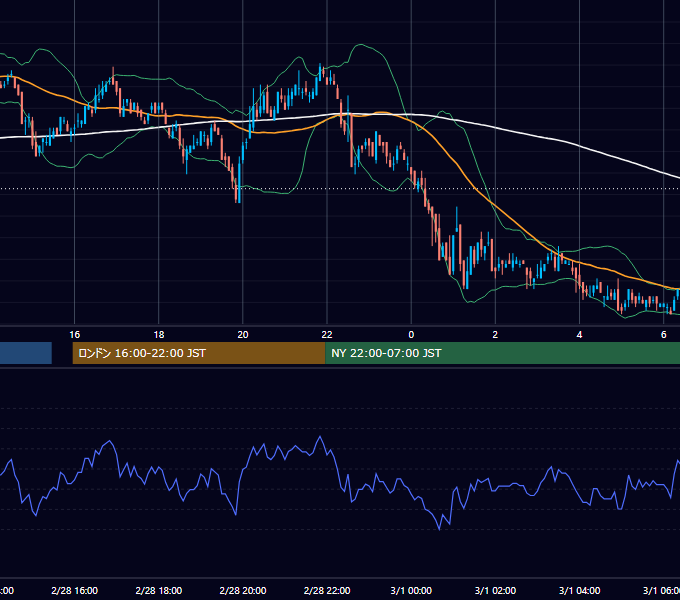Screen dimensions: 680x600
Task: Click the 6 hour label on price chart axis
Action: (664, 335)
